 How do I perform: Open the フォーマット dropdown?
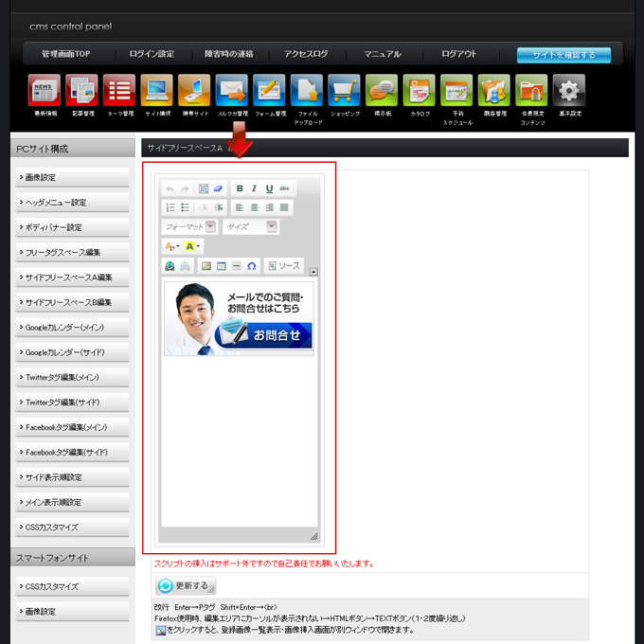[x=189, y=227]
